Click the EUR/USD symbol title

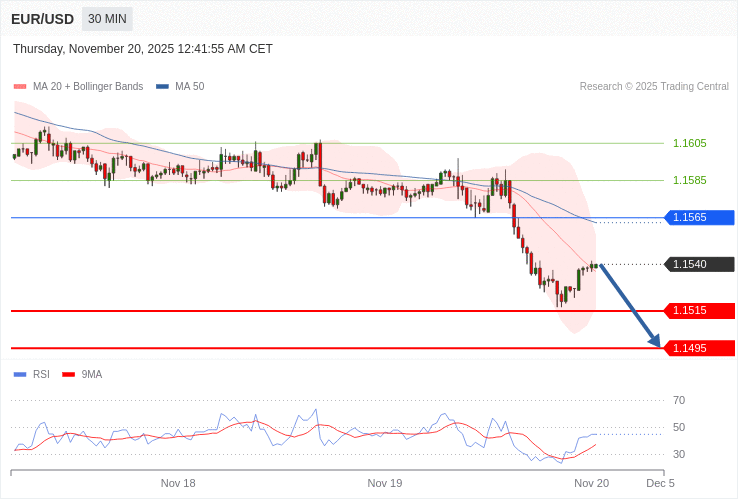tap(42, 19)
